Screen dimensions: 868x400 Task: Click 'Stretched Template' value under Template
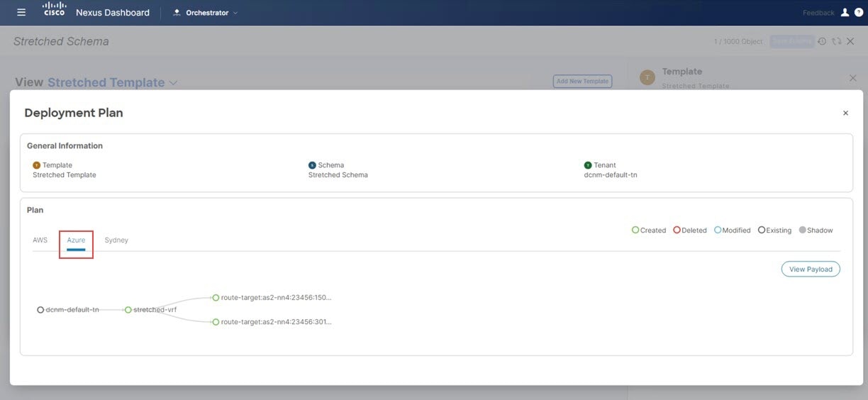[65, 174]
